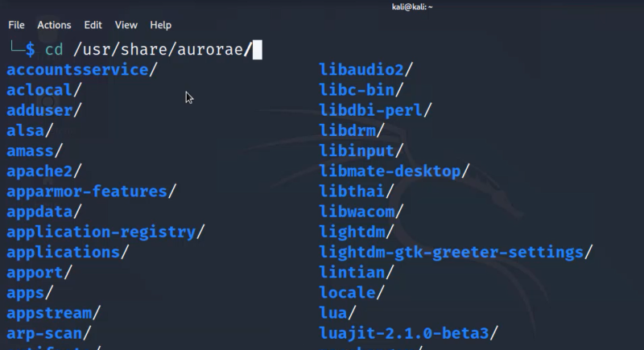Viewport: 644px width, 350px height.
Task: Click the apache2/ directory entry
Action: point(44,171)
